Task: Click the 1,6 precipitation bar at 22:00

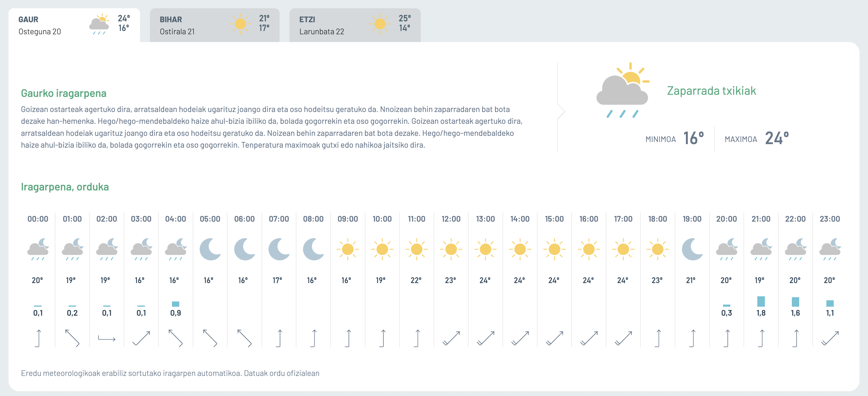Action: click(x=795, y=302)
